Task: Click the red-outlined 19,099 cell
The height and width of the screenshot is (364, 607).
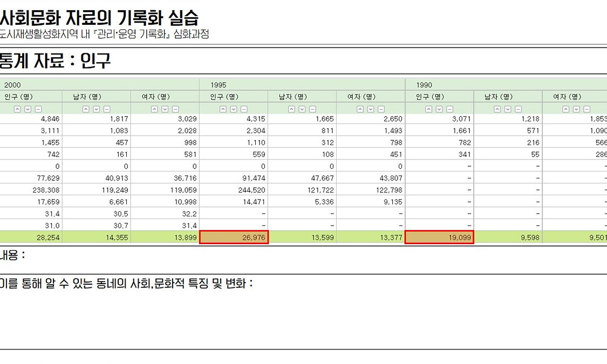Action: point(439,237)
